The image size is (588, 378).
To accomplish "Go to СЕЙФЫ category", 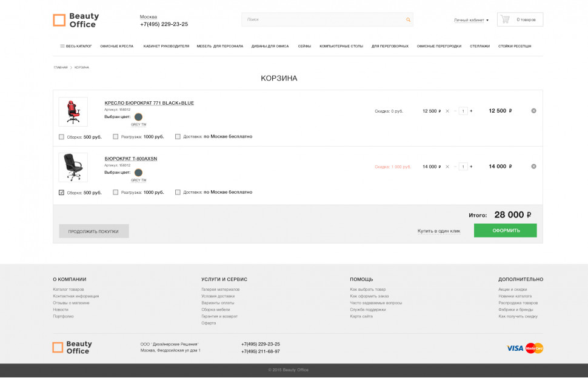I will coord(304,46).
